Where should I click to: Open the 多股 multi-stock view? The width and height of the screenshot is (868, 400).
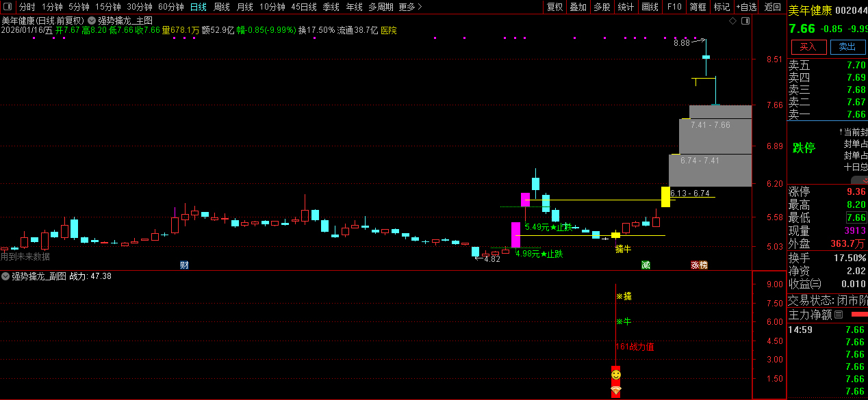[x=602, y=7]
